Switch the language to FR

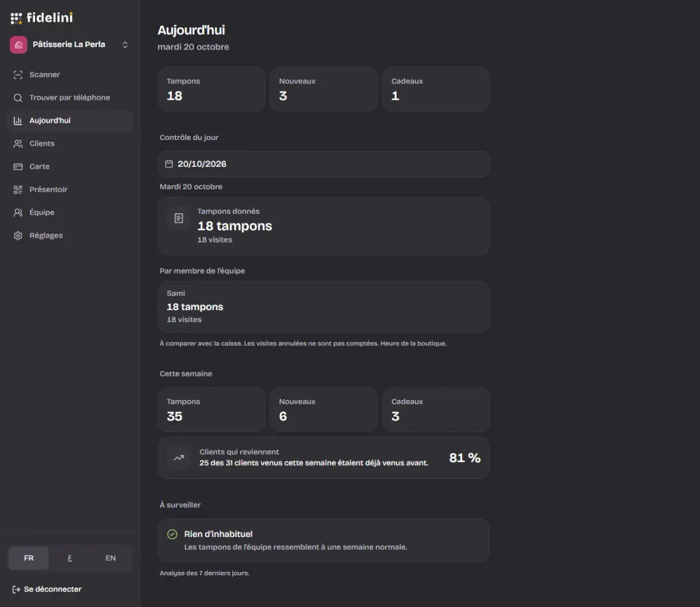29,558
